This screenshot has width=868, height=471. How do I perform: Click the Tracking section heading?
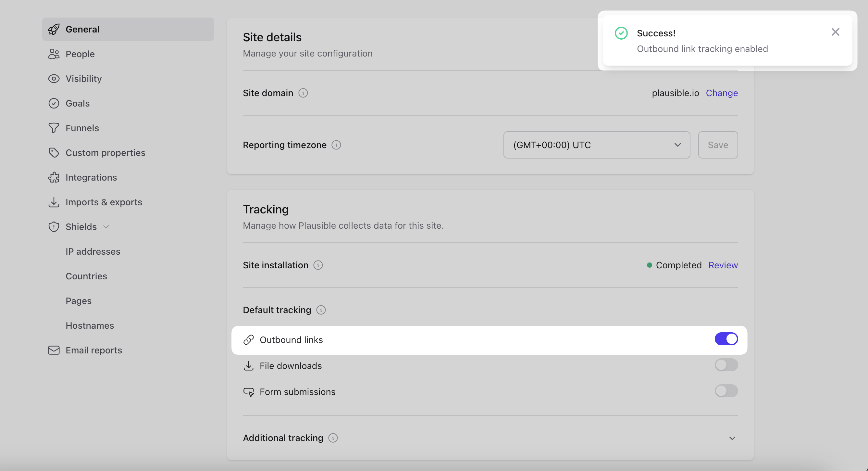pos(266,210)
